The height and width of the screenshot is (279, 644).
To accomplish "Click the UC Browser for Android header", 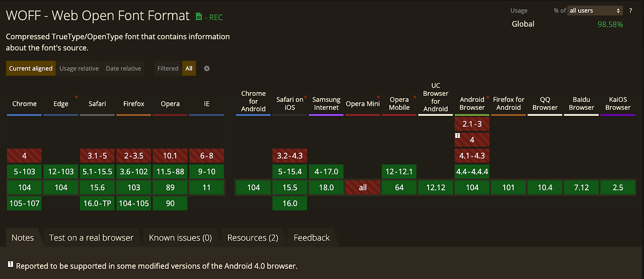I will coord(436,97).
